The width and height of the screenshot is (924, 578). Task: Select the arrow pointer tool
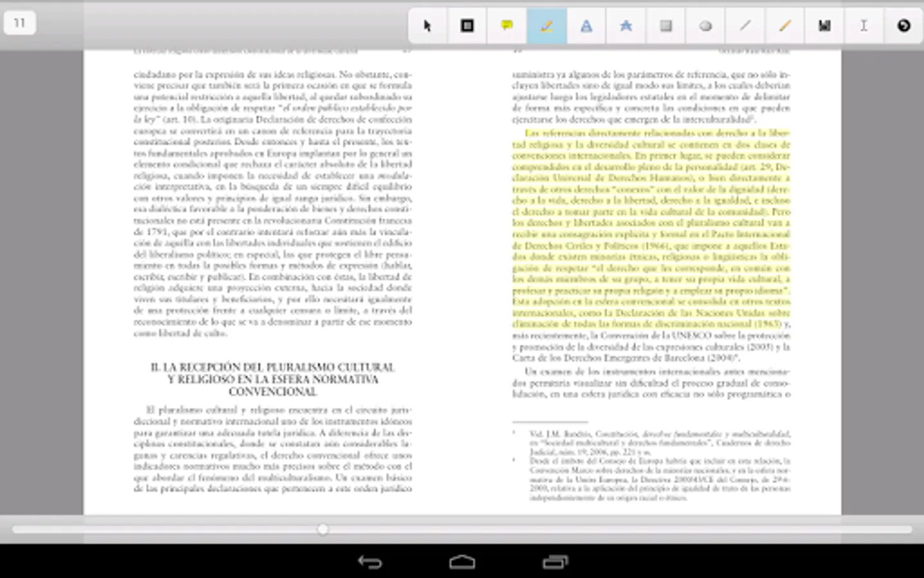coord(427,26)
